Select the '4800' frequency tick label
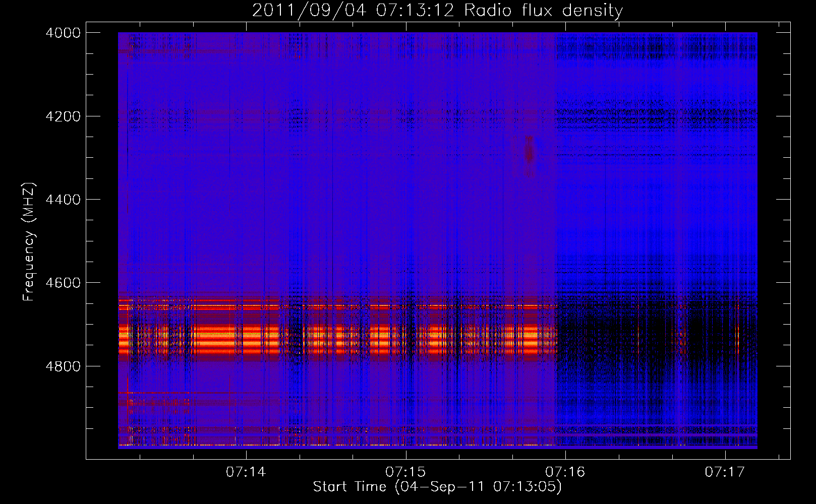The height and width of the screenshot is (504, 816). pos(63,366)
